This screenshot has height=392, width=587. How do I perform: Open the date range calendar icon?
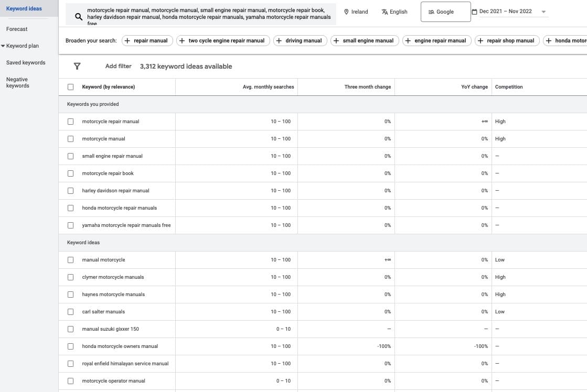click(475, 10)
